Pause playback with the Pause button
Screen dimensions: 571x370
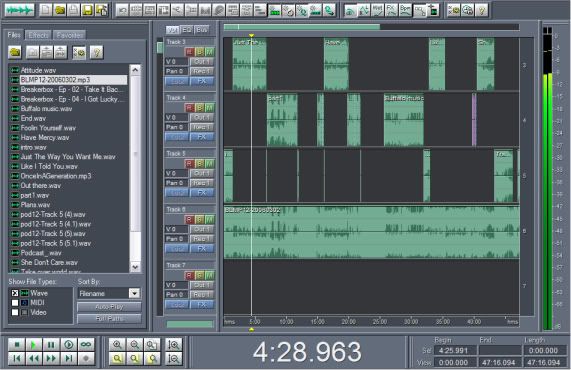pyautogui.click(x=51, y=344)
